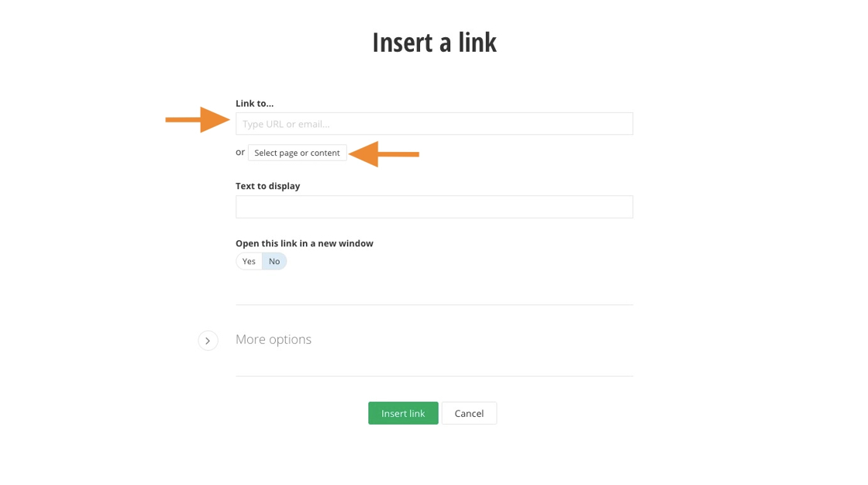Focus the Text to display field
The width and height of the screenshot is (868, 485).
click(x=434, y=207)
